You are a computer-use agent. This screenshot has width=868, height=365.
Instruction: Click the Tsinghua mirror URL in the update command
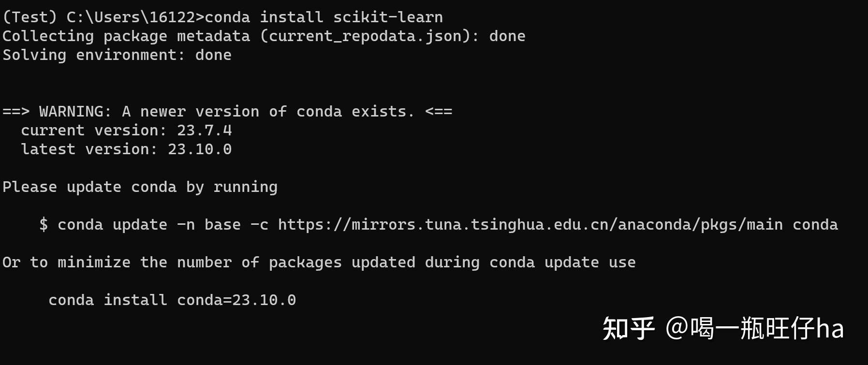click(x=530, y=225)
